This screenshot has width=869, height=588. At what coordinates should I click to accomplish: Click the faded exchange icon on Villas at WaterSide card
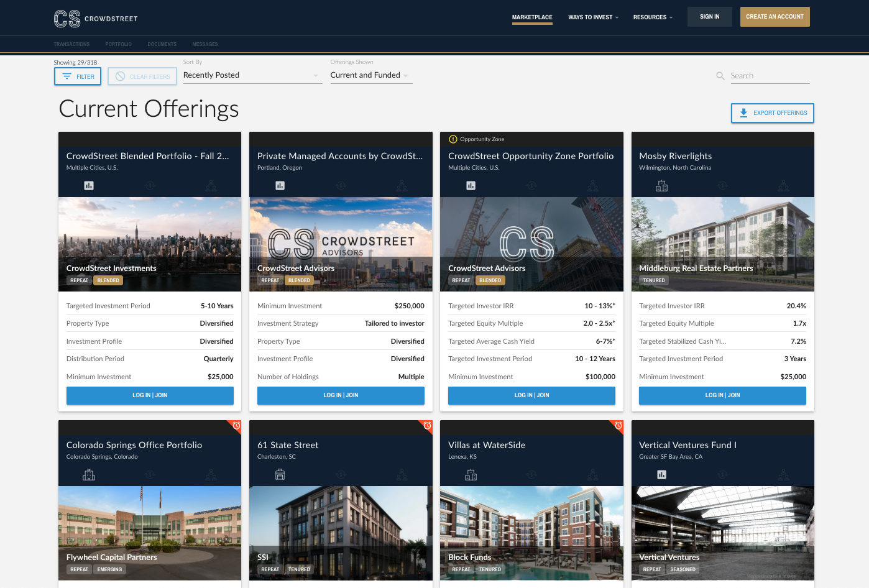coord(531,475)
